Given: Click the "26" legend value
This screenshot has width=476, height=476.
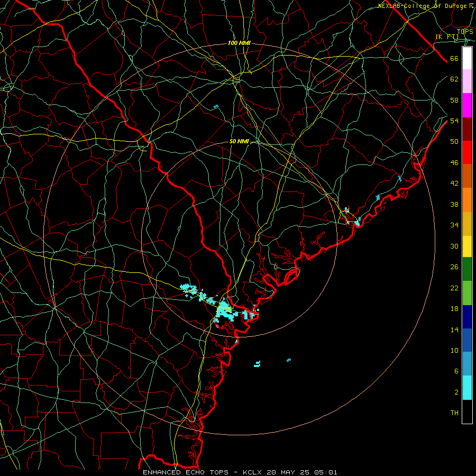Looking at the screenshot, I should pyautogui.click(x=454, y=267).
